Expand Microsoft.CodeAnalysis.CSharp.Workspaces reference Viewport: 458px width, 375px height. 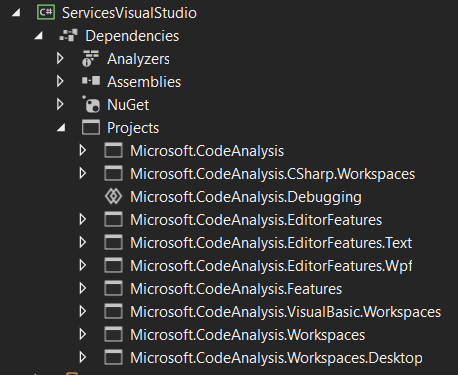pos(83,173)
